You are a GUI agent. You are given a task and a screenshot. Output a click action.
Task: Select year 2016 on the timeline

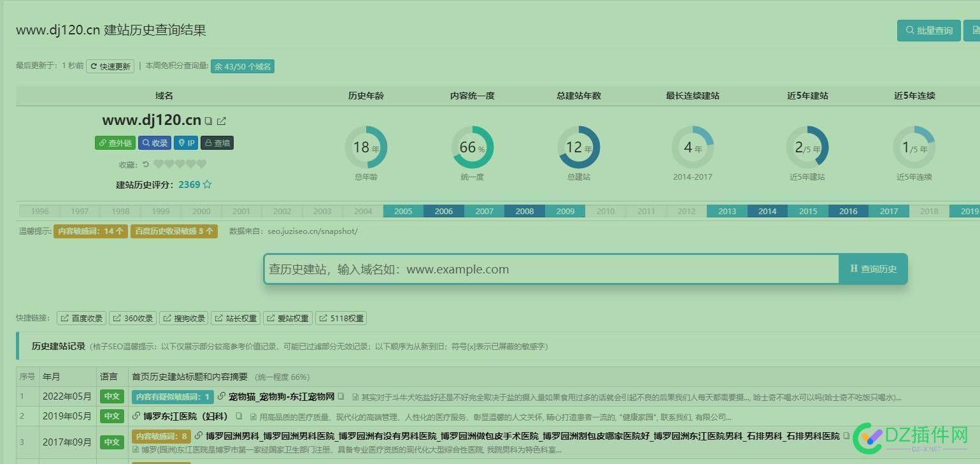click(x=848, y=211)
